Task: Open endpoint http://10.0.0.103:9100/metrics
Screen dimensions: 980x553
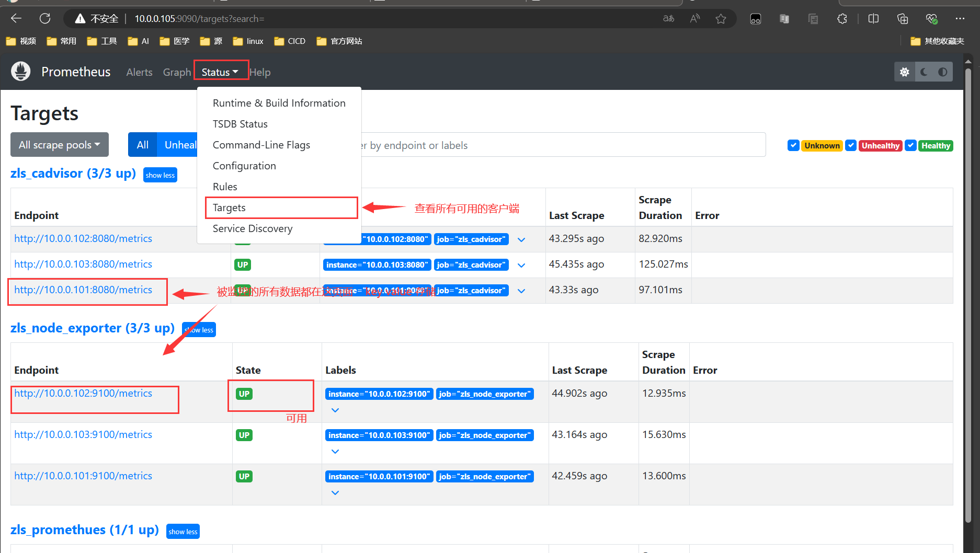Action: pos(83,434)
